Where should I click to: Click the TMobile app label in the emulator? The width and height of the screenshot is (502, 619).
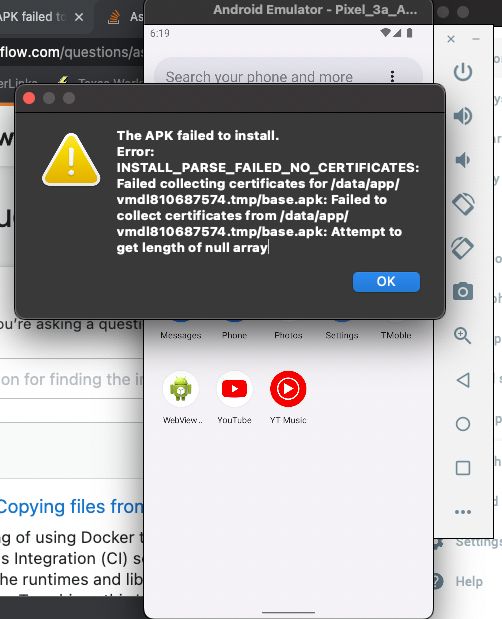[396, 335]
